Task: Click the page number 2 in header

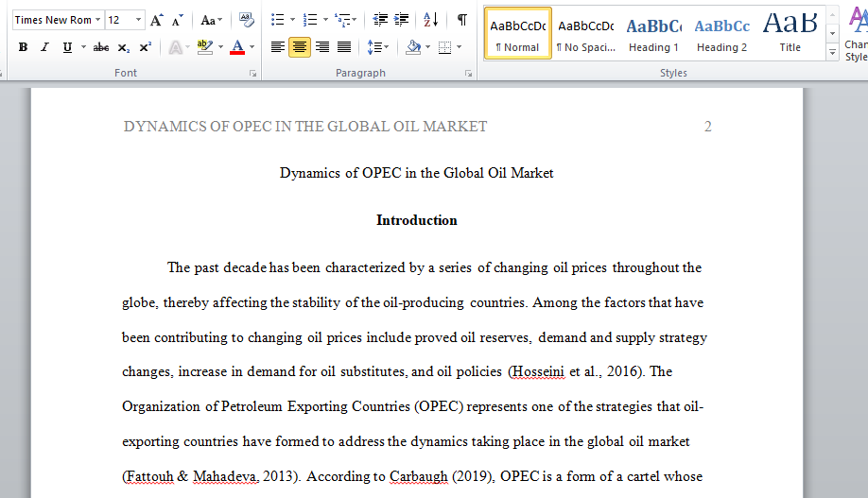Action: pyautogui.click(x=708, y=127)
